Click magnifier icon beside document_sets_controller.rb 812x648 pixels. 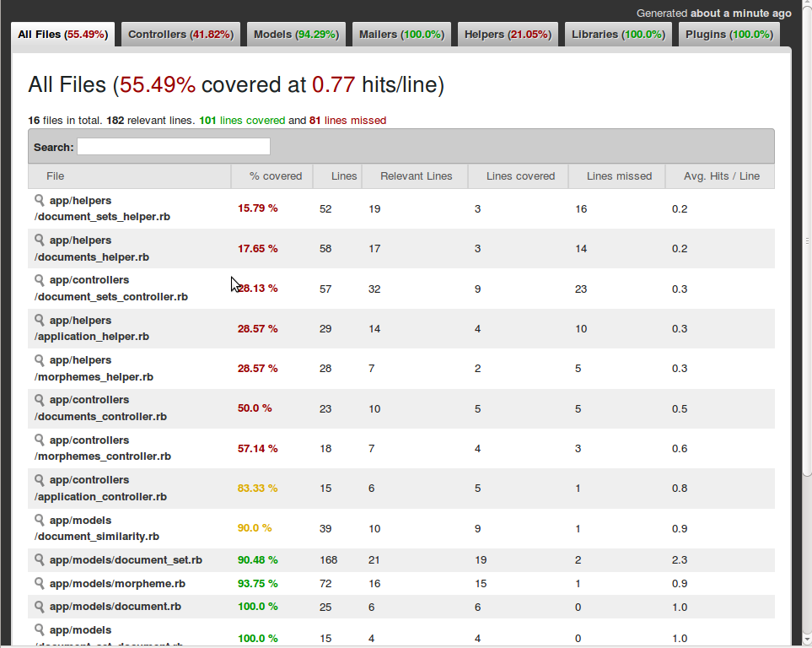point(39,280)
